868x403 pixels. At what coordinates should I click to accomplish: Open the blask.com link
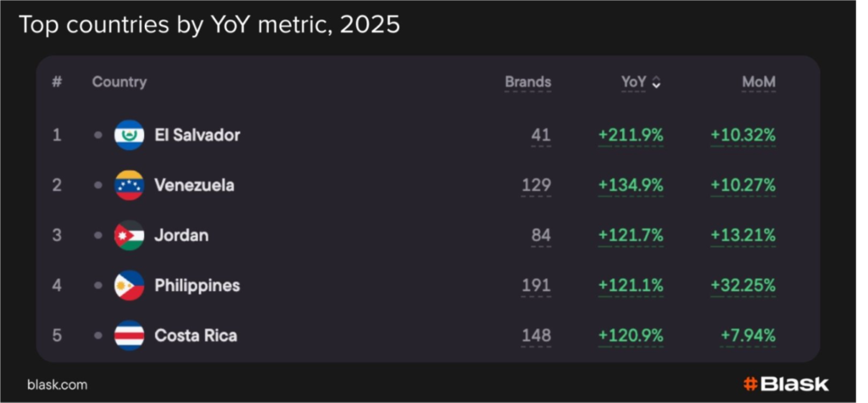pos(58,384)
